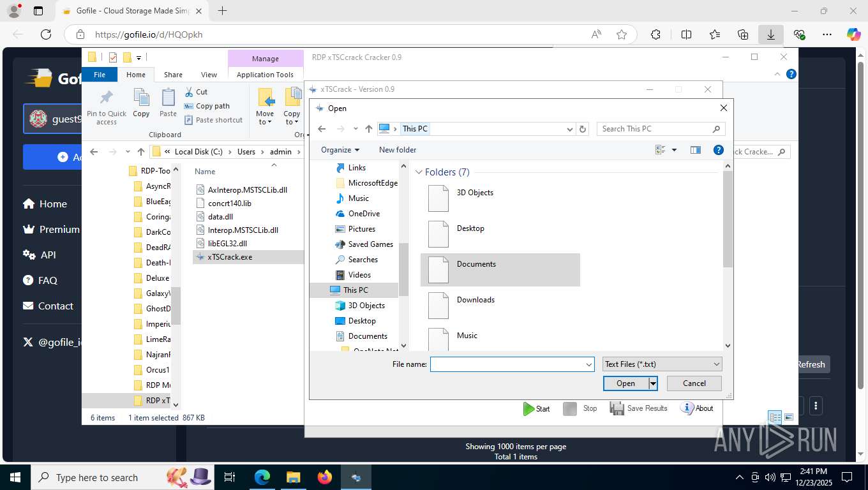Open the Windows Start menu
868x490 pixels.
tap(15, 477)
